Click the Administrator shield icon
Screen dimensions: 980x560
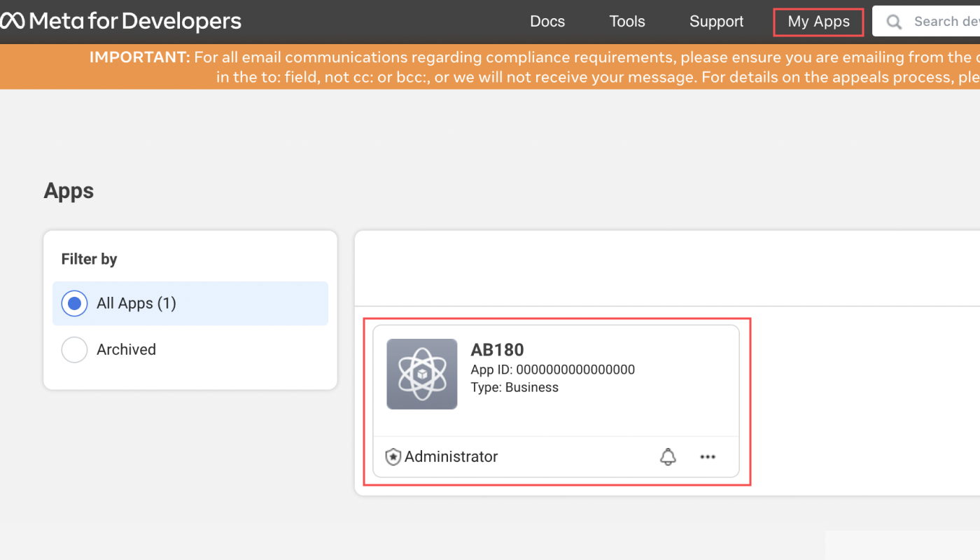[393, 457]
